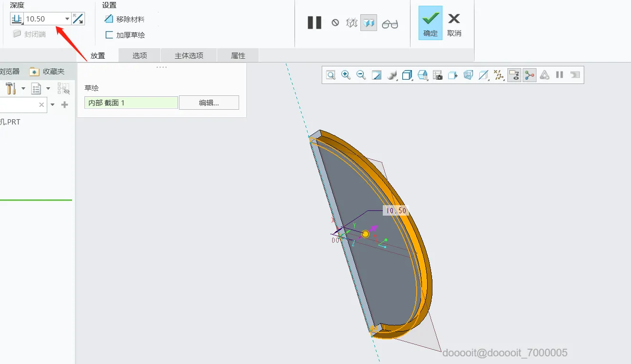The height and width of the screenshot is (364, 631).
Task: Toggle the attached shaded preview icon
Action: tap(368, 23)
